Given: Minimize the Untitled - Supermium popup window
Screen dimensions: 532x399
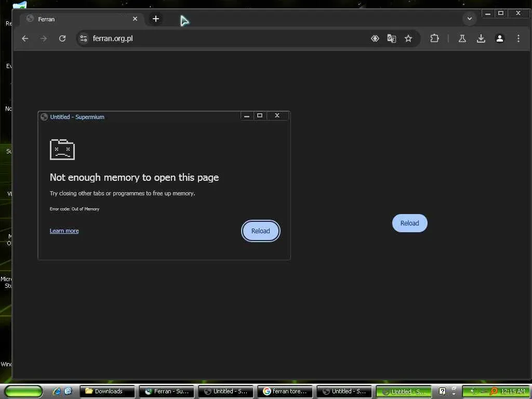Looking at the screenshot, I should (x=247, y=116).
